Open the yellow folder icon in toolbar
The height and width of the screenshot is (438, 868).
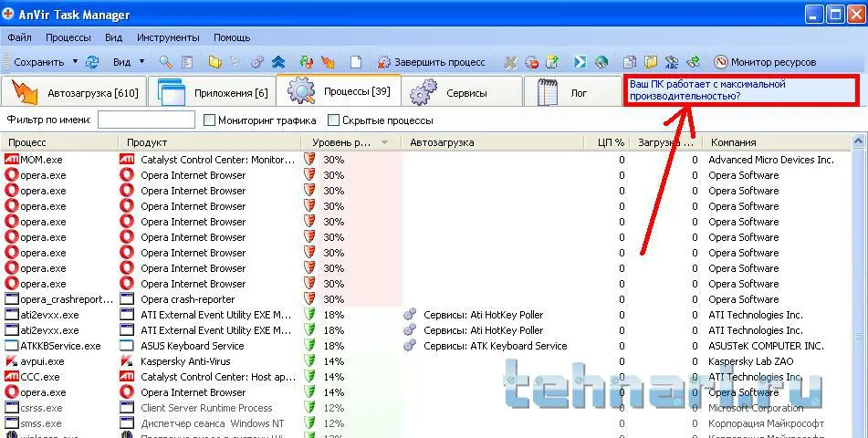point(214,62)
